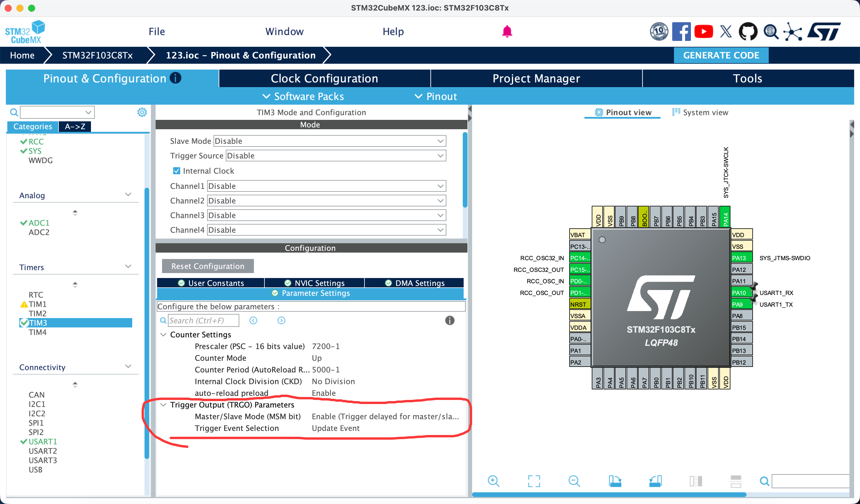Select USART1 in the Connectivity list
This screenshot has width=860, height=504.
pyautogui.click(x=43, y=442)
